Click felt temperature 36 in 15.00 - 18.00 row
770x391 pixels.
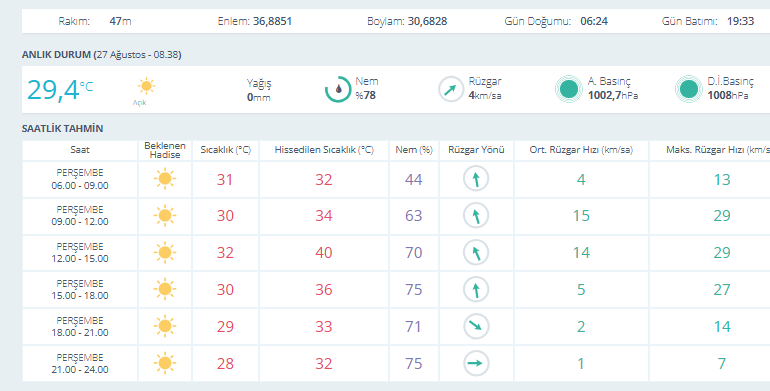[324, 289]
